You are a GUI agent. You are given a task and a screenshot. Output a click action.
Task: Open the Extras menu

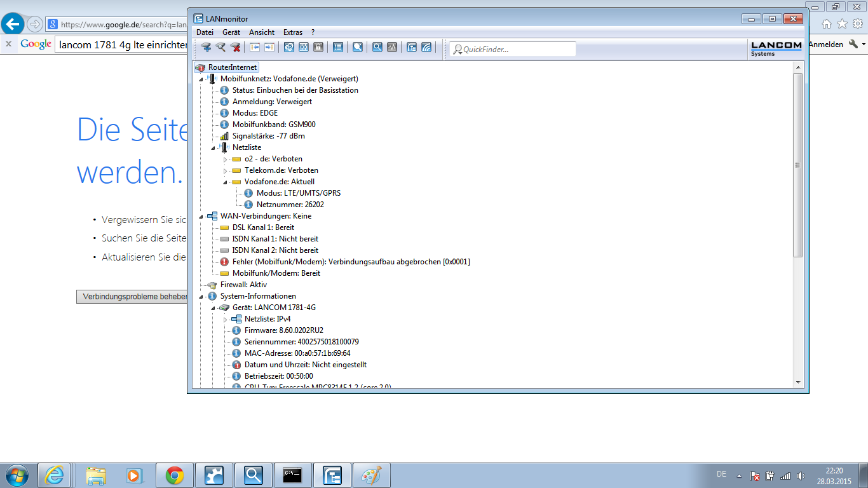(x=293, y=32)
